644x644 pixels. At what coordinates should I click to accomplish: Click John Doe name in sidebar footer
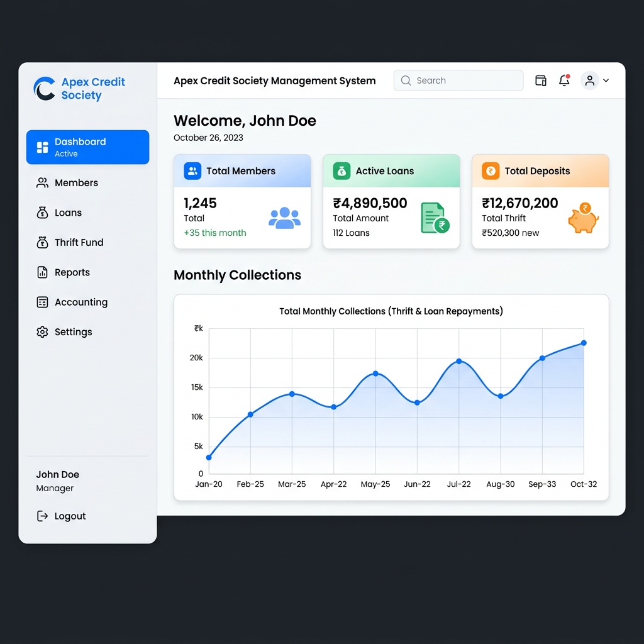click(57, 474)
